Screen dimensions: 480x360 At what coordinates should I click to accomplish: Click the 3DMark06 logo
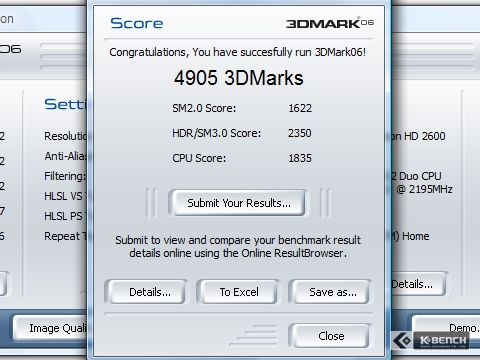[330, 23]
